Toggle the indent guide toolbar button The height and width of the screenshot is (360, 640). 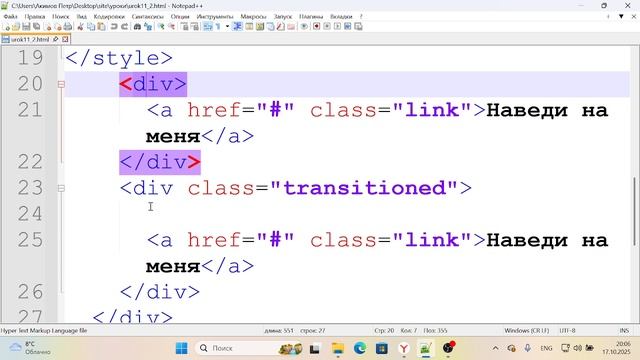[x=238, y=27]
